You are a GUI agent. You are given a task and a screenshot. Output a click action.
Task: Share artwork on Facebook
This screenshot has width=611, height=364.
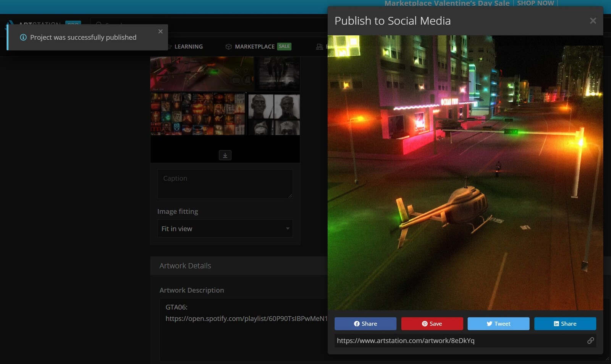(365, 324)
